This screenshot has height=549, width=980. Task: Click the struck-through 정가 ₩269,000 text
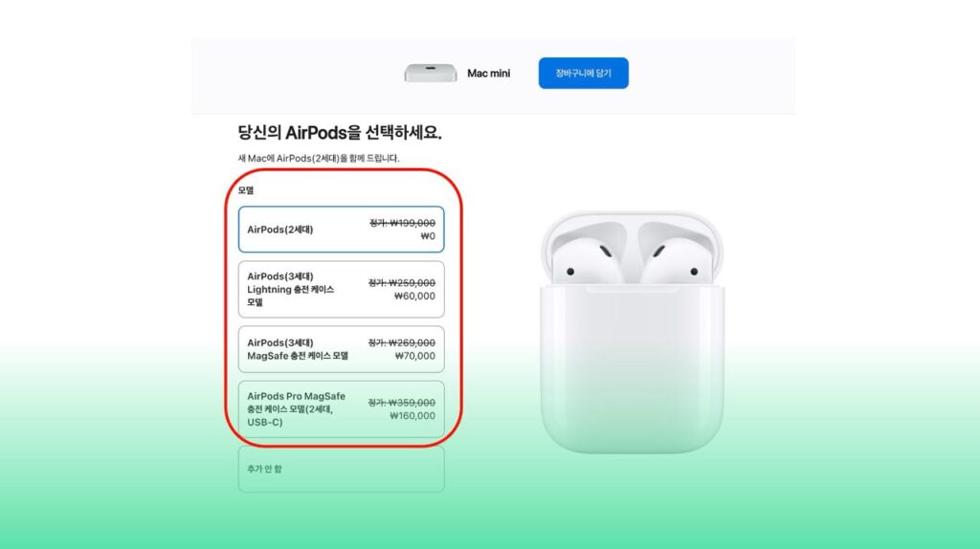[402, 343]
